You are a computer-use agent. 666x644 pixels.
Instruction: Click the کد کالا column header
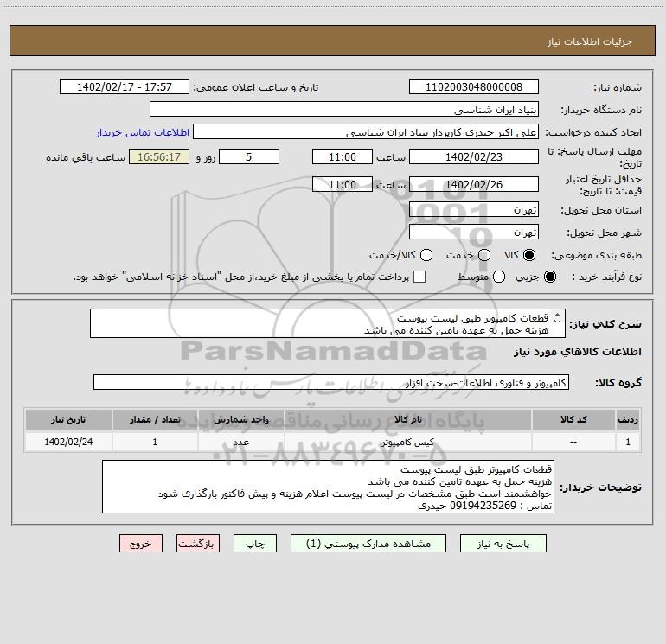click(573, 419)
